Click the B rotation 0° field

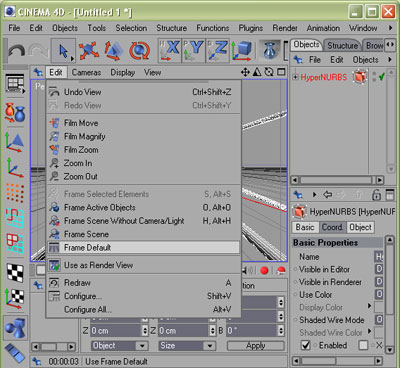252,331
